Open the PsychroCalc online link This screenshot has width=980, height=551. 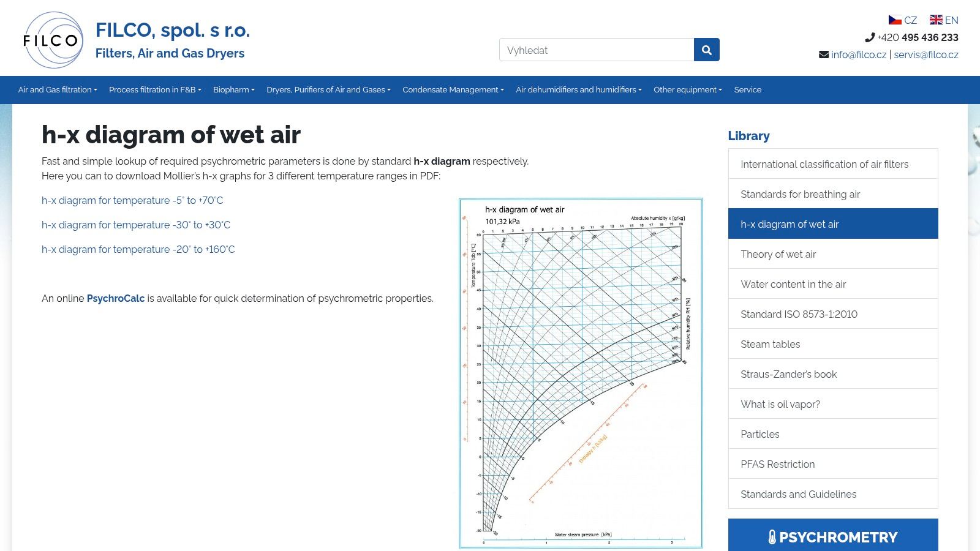pyautogui.click(x=116, y=298)
